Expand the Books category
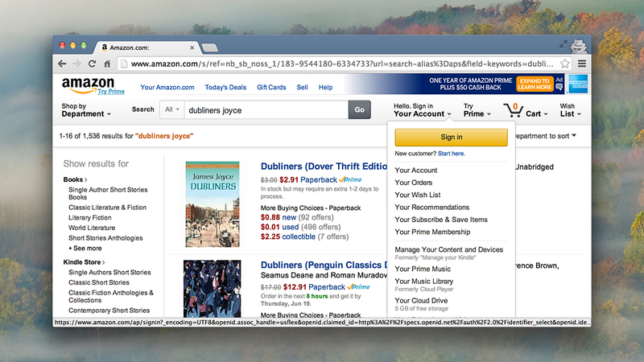644x362 pixels. [75, 179]
